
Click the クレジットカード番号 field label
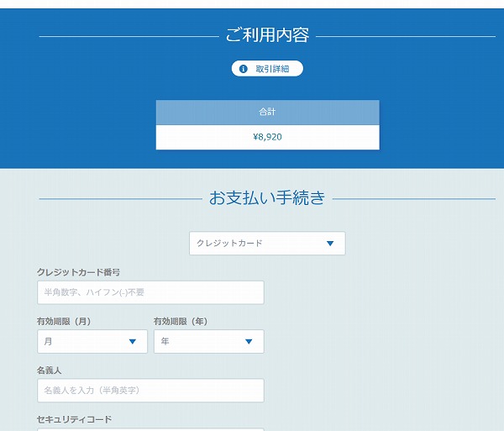(78, 272)
